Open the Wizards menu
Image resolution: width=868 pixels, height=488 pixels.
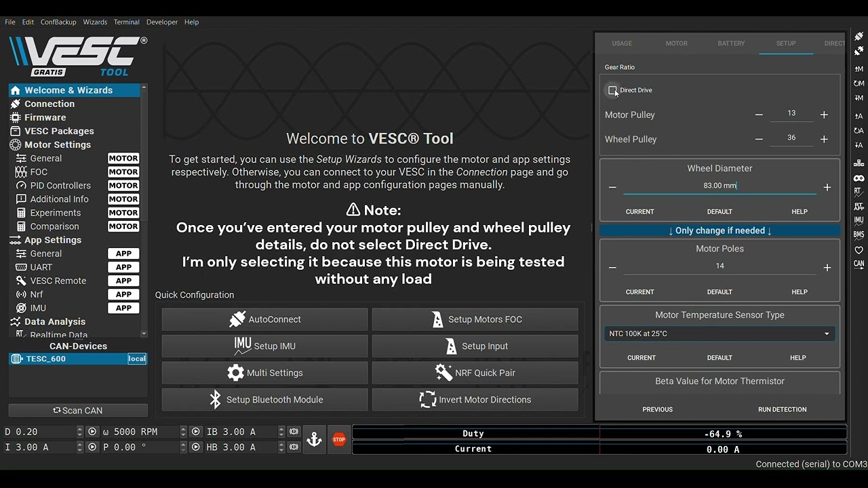95,22
